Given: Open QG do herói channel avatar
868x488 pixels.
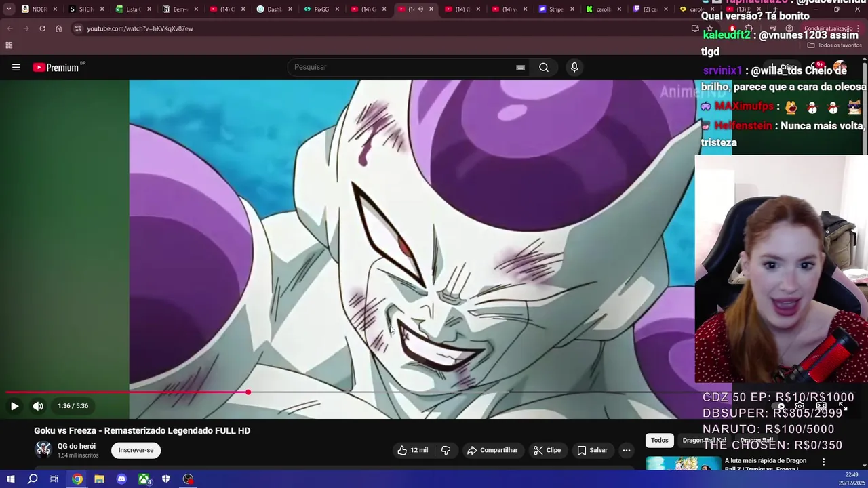Looking at the screenshot, I should pos(43,449).
